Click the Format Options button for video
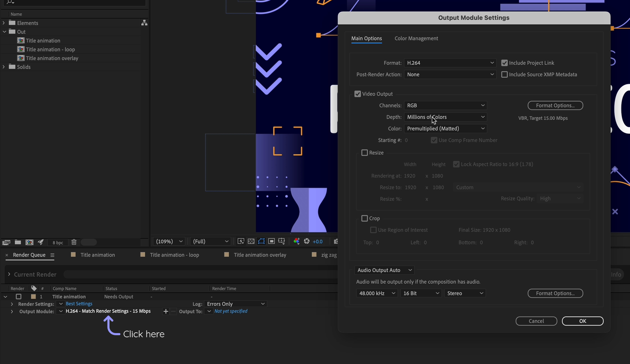This screenshot has height=364, width=630. (x=555, y=105)
